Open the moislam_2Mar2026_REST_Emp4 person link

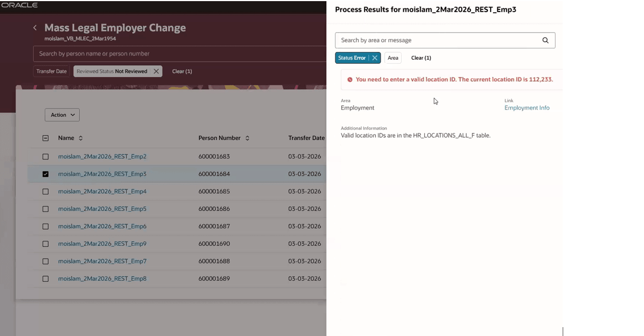(102, 192)
